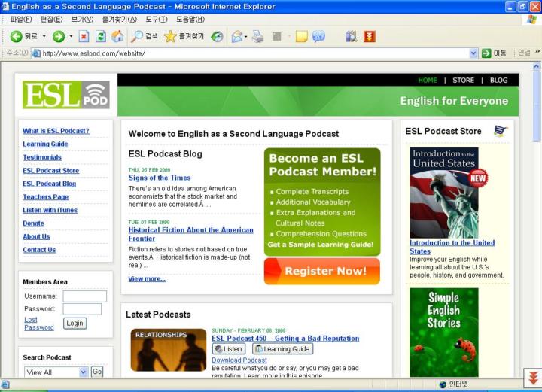Open the 도움말(H) menu
Screen dimensions: 542x392
click(x=190, y=20)
